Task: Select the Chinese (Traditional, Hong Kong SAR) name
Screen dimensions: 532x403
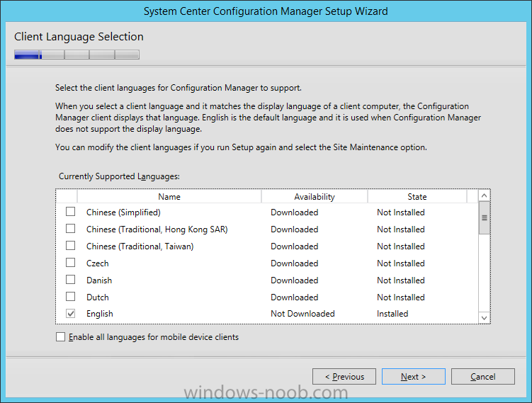Action: 157,229
